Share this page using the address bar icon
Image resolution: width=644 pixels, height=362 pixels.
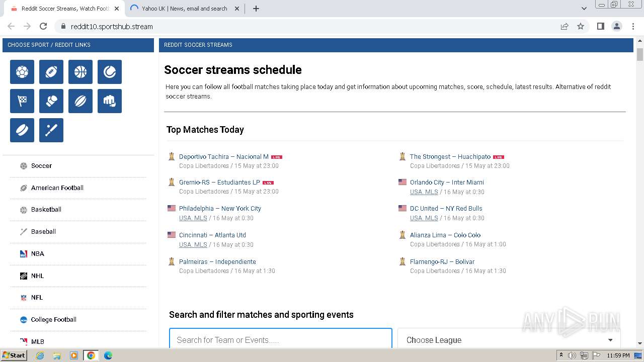[x=565, y=26]
